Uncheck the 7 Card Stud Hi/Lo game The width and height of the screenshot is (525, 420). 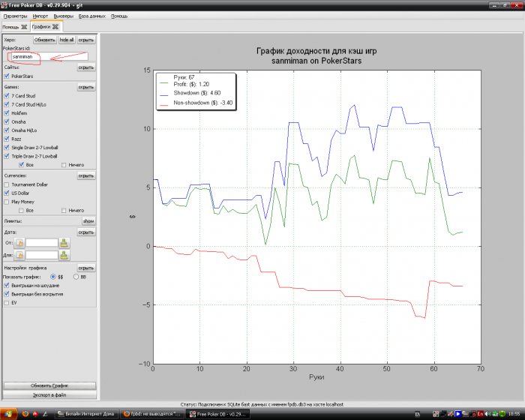(6, 104)
